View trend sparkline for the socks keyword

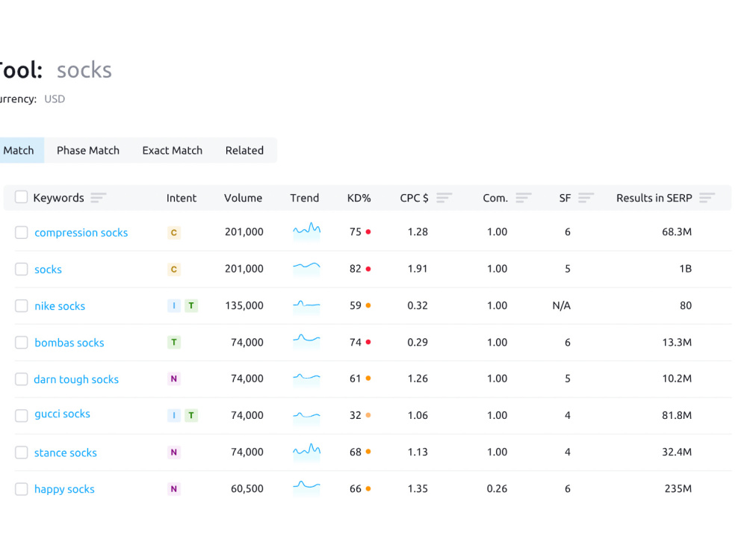[306, 268]
